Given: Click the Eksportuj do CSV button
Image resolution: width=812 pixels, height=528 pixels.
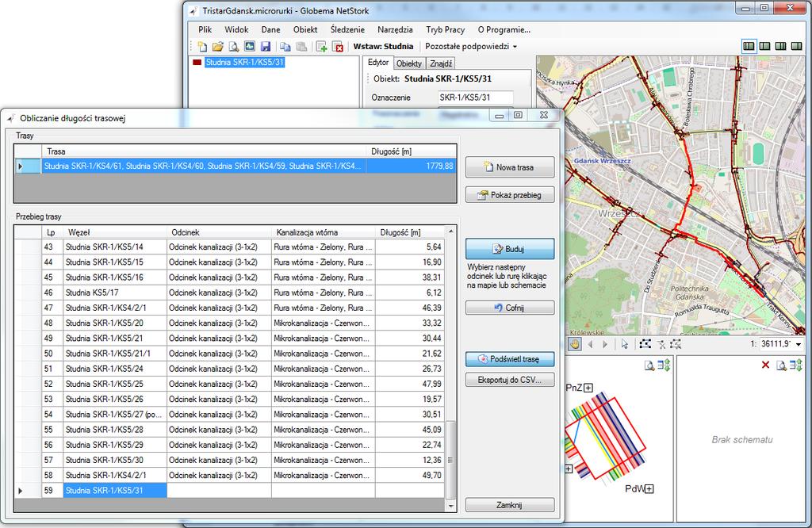Looking at the screenshot, I should 510,380.
